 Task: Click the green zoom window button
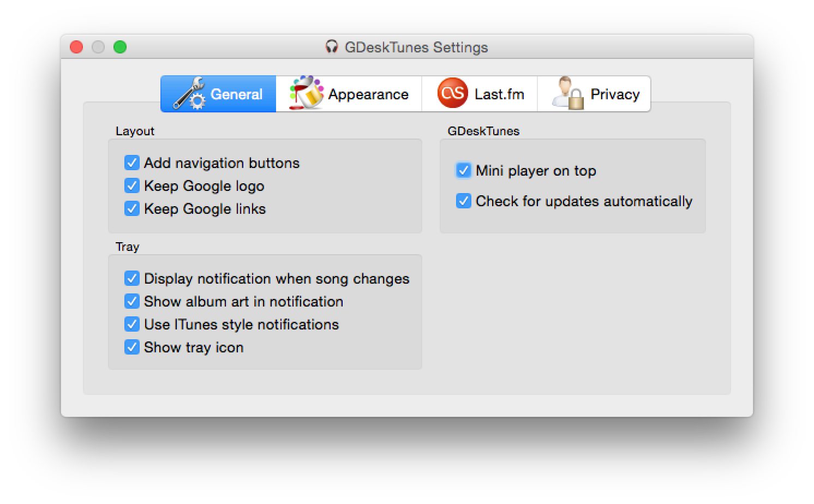point(120,47)
